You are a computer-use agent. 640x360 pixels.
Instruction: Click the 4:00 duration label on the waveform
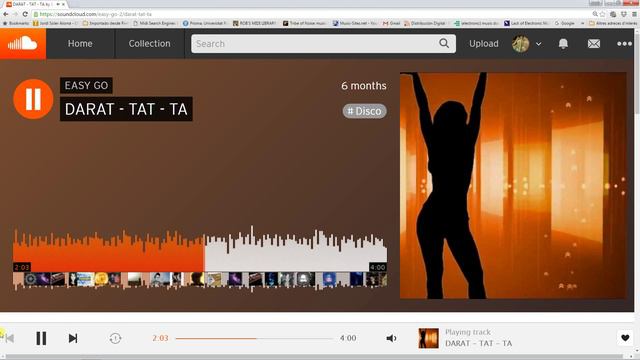378,267
